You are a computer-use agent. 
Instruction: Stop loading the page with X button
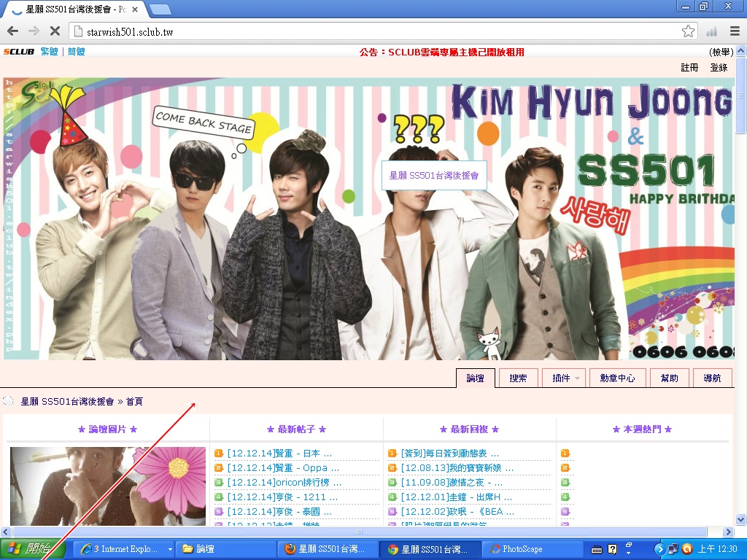point(55,31)
